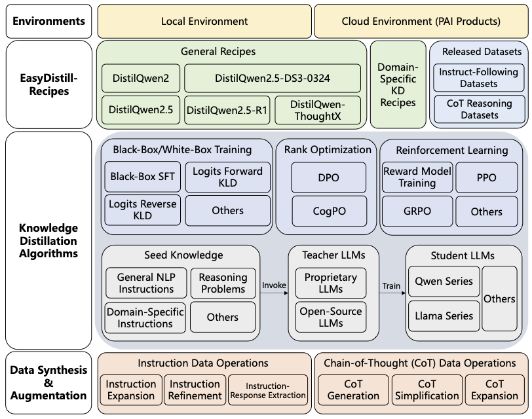Click the Train arrow label
Viewport: 532px width, 419px height.
(391, 286)
